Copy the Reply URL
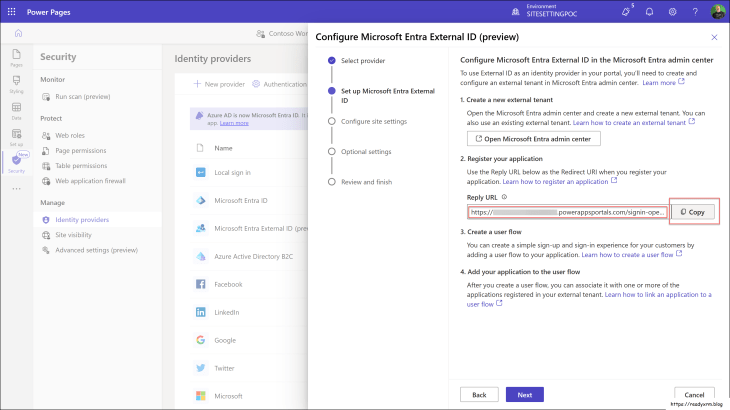This screenshot has width=730, height=410. 692,212
